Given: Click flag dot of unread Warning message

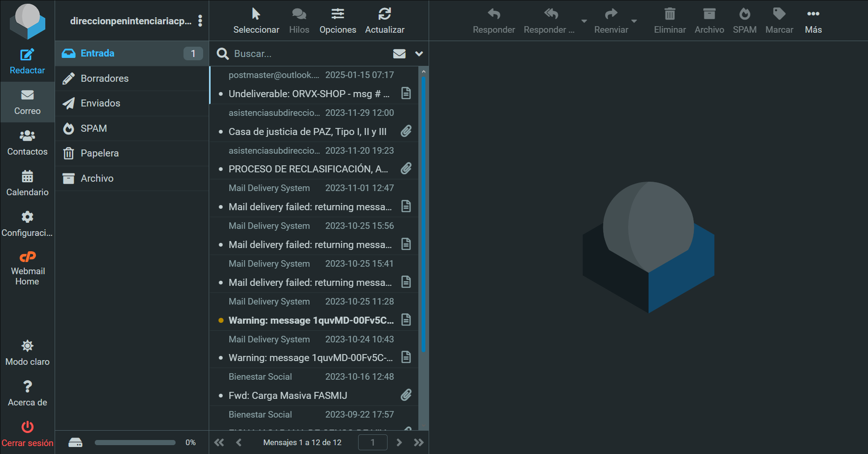Looking at the screenshot, I should pyautogui.click(x=221, y=320).
